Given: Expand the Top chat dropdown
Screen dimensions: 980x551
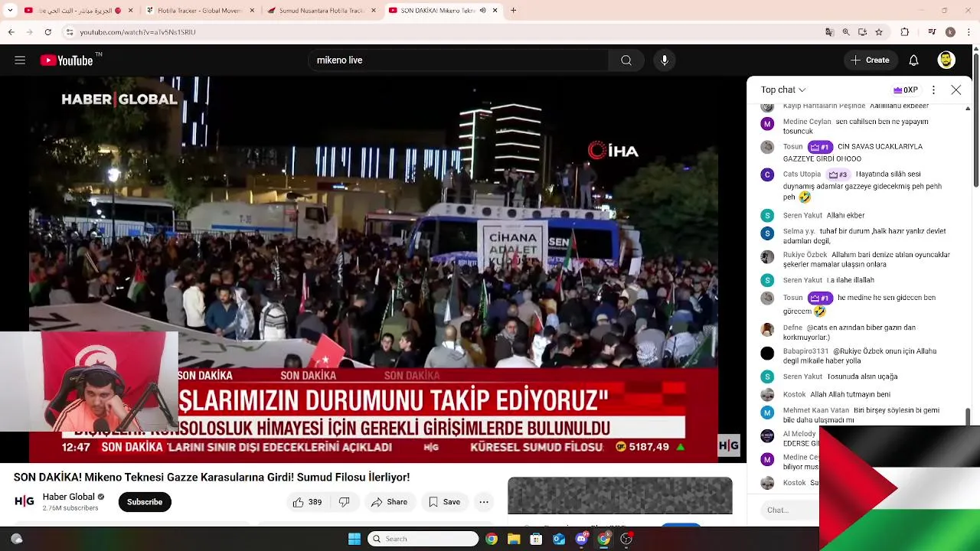Looking at the screenshot, I should pos(783,90).
